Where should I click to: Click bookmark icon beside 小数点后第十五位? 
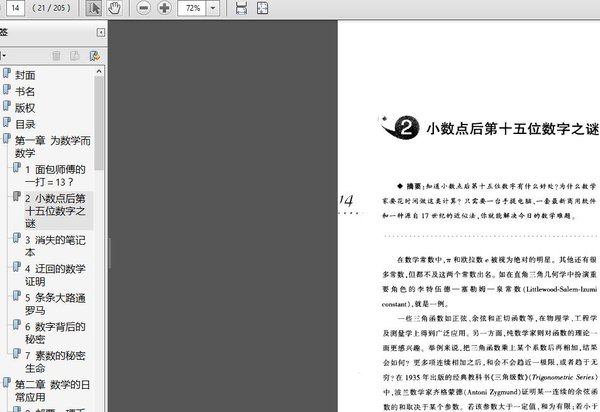click(17, 197)
